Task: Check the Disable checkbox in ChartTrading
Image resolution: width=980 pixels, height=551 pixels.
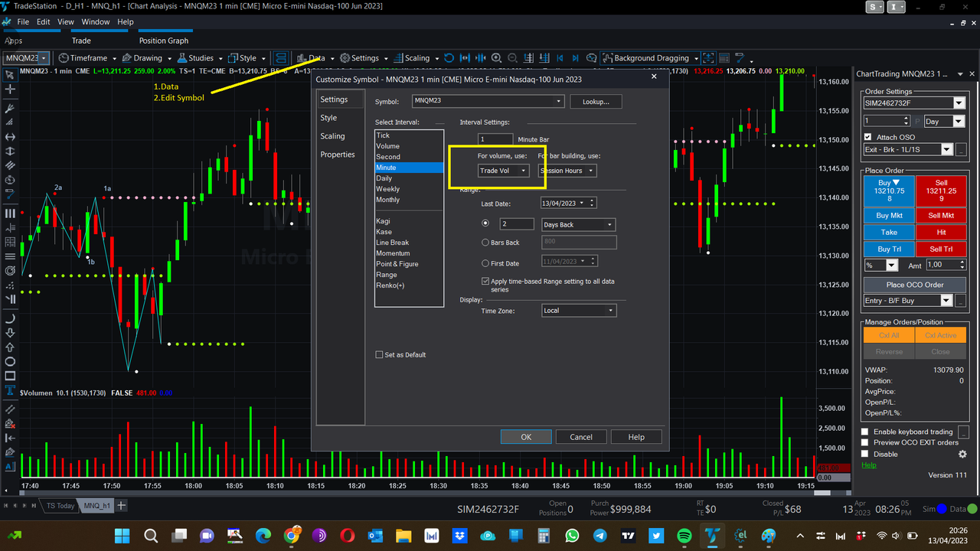Action: tap(865, 454)
